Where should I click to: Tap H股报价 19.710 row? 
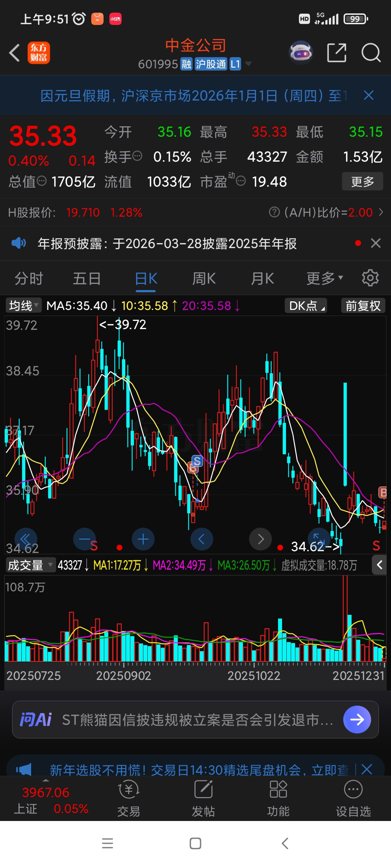click(75, 212)
